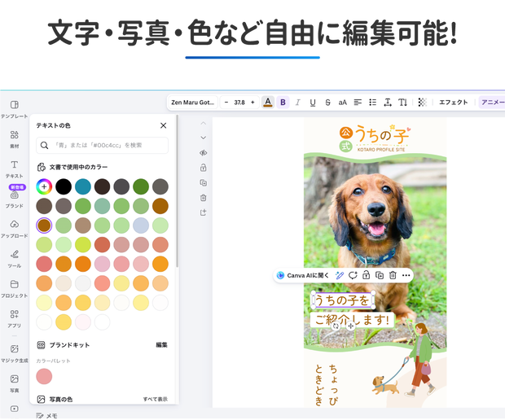Open the テンプレート templates sidebar icon
This screenshot has width=505, height=420.
pyautogui.click(x=15, y=109)
